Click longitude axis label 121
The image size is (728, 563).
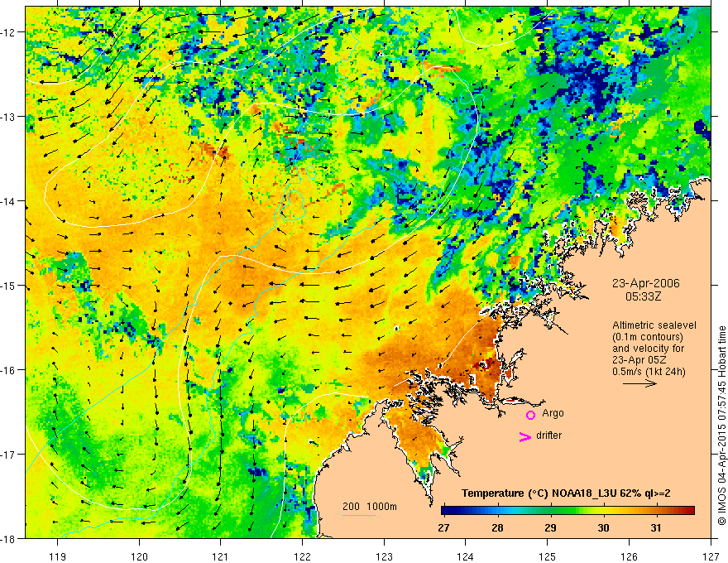click(220, 556)
